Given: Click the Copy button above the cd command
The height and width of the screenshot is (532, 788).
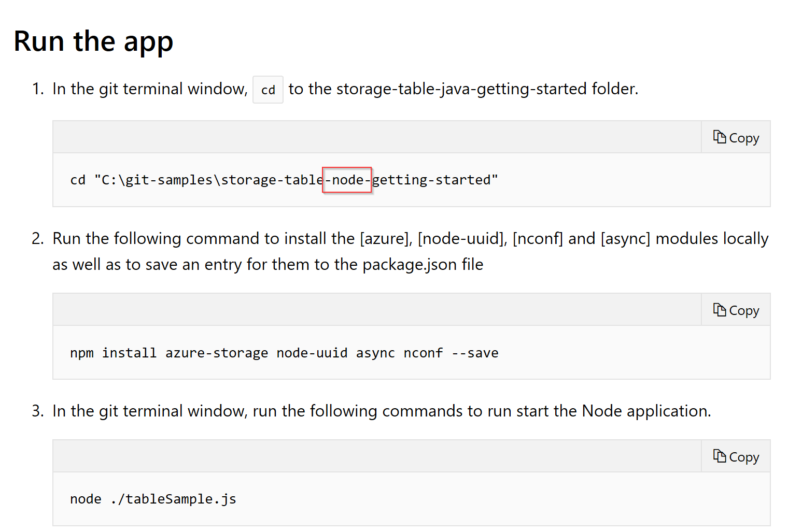Looking at the screenshot, I should pyautogui.click(x=736, y=137).
